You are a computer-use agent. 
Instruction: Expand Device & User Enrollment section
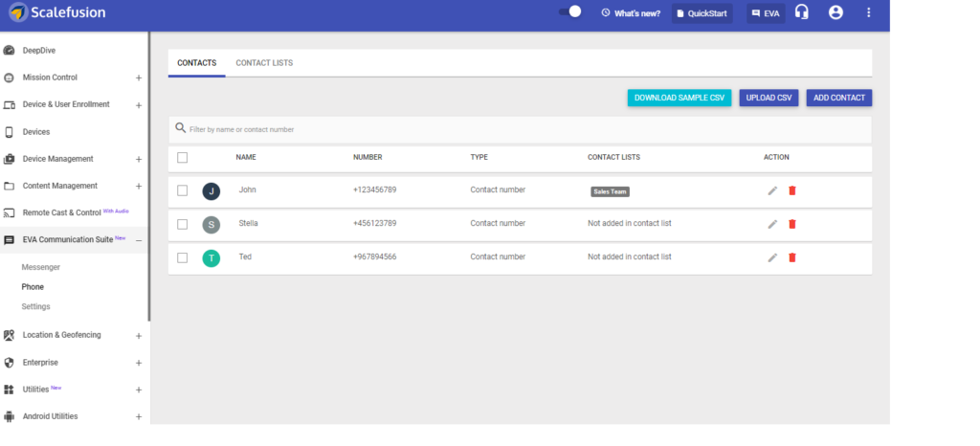139,105
